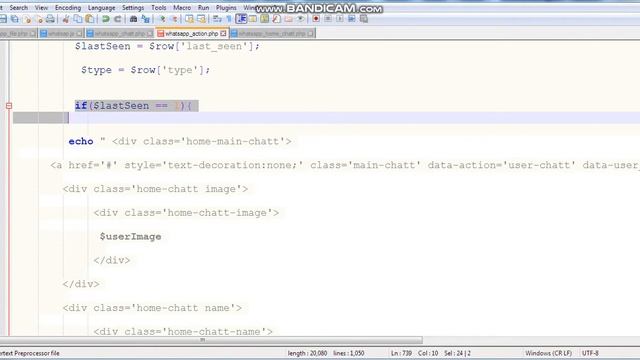Click 'length : 20,080' in status bar

coord(307,353)
